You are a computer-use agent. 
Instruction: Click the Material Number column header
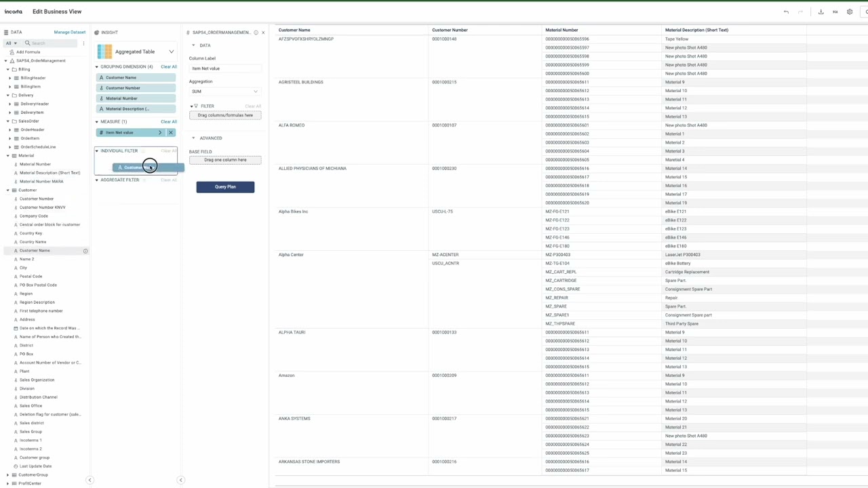pyautogui.click(x=561, y=30)
